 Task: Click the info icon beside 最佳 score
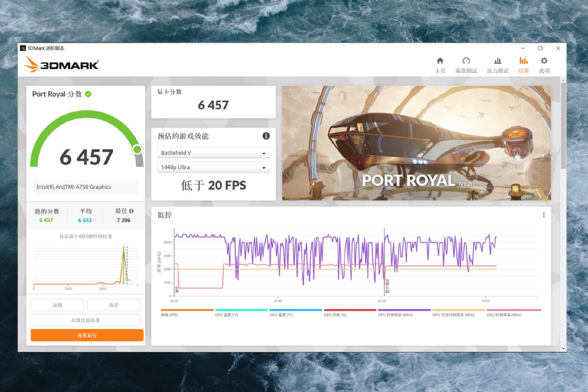click(x=131, y=211)
